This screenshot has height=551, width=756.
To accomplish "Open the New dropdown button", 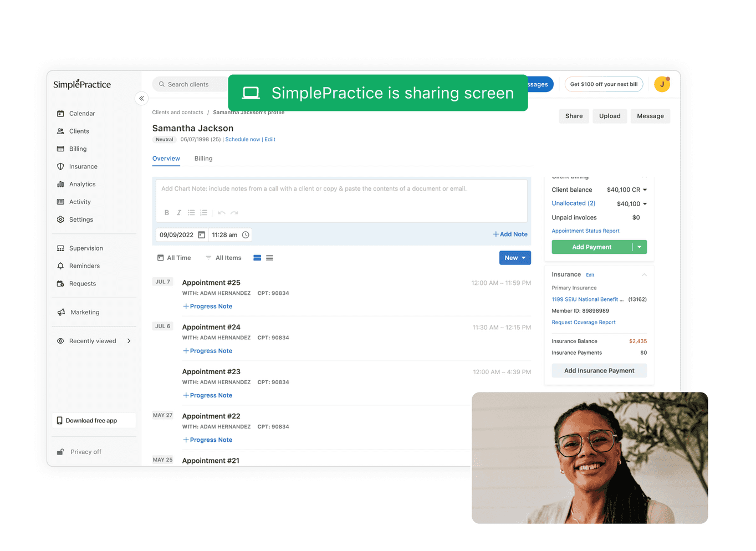I will pyautogui.click(x=515, y=258).
